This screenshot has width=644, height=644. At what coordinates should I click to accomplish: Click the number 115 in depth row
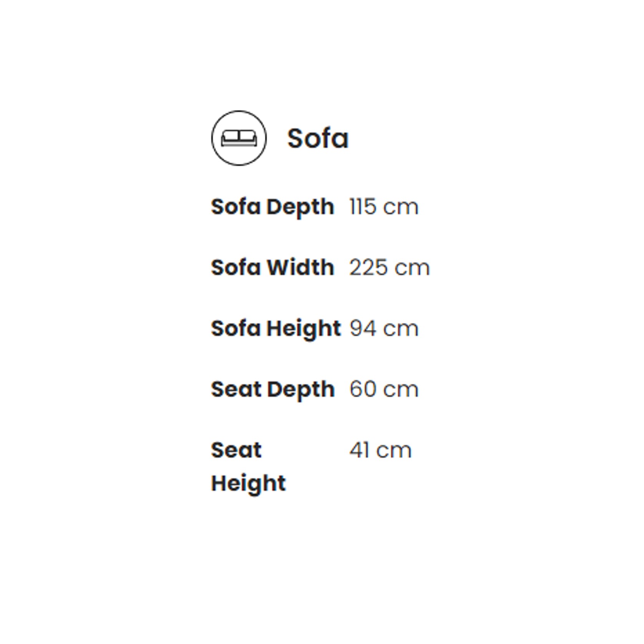tap(362, 207)
